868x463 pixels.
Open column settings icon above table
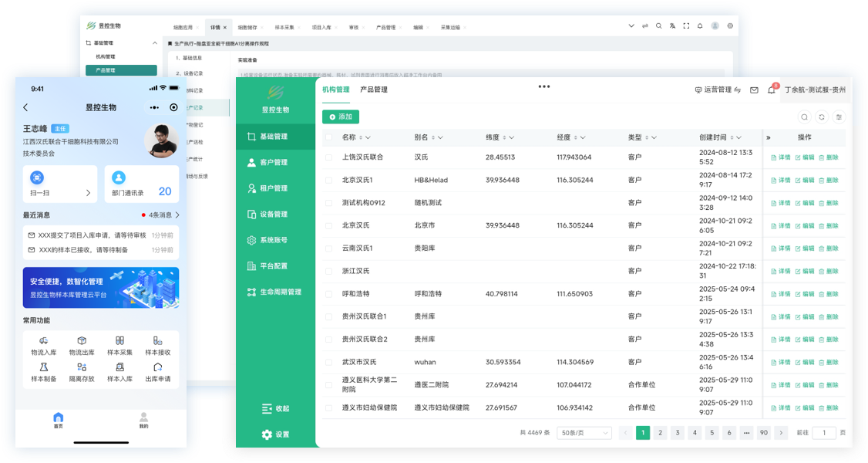[839, 117]
